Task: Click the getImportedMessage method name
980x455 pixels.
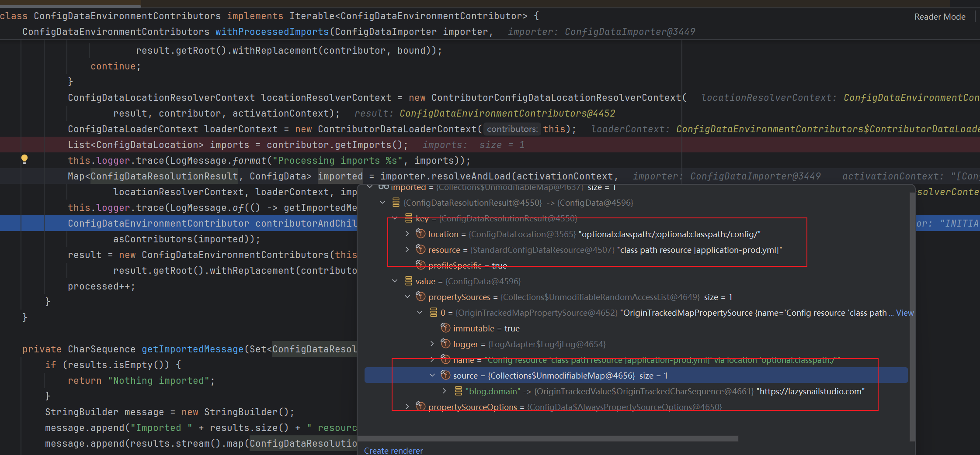Action: (x=192, y=349)
